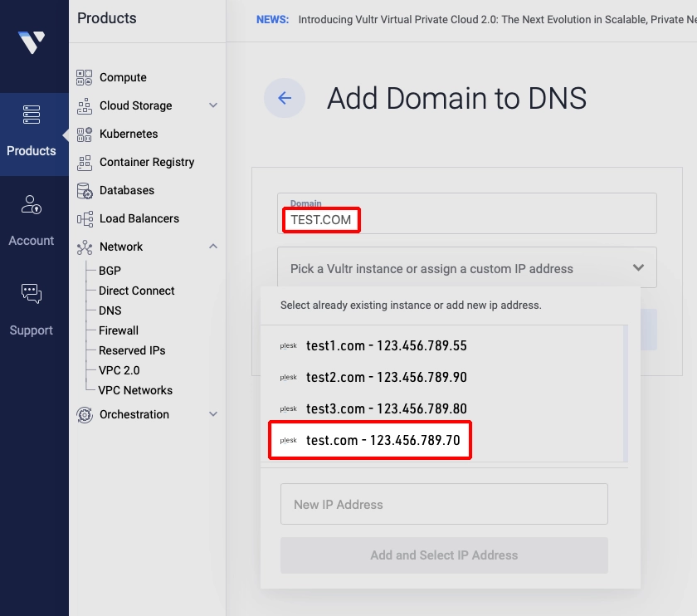The height and width of the screenshot is (616, 697).
Task: Open Container Registry menu item
Action: point(147,163)
